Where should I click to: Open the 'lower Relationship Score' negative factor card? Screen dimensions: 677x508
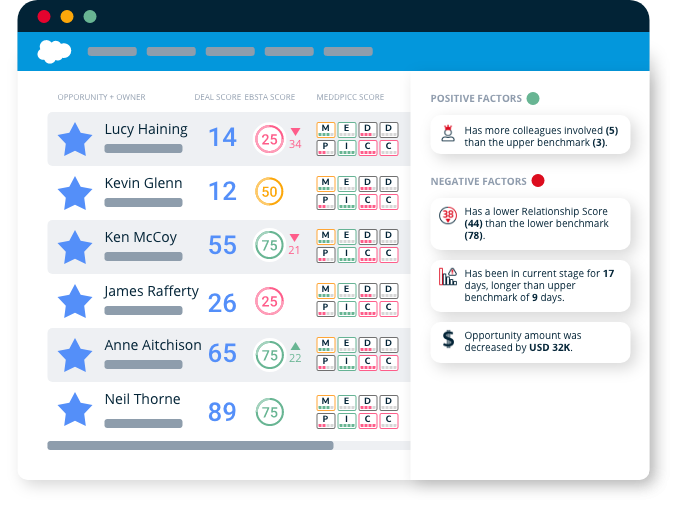coord(530,224)
